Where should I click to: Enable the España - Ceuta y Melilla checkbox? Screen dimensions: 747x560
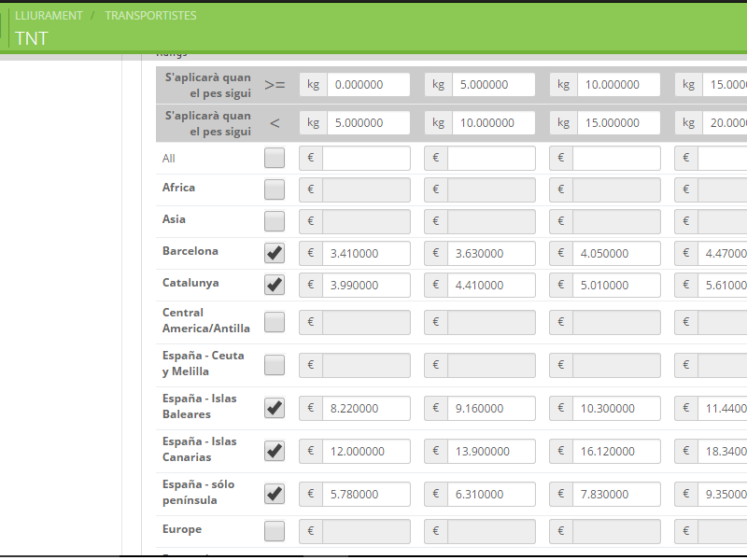pos(275,365)
